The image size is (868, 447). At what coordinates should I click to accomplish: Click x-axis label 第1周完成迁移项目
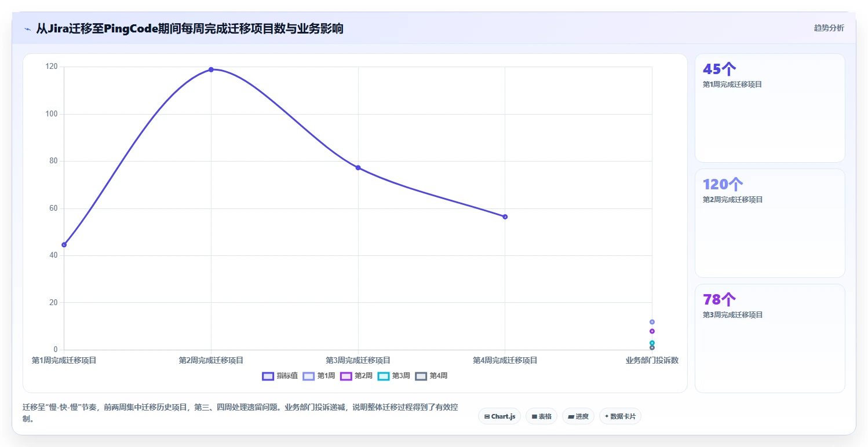point(64,360)
